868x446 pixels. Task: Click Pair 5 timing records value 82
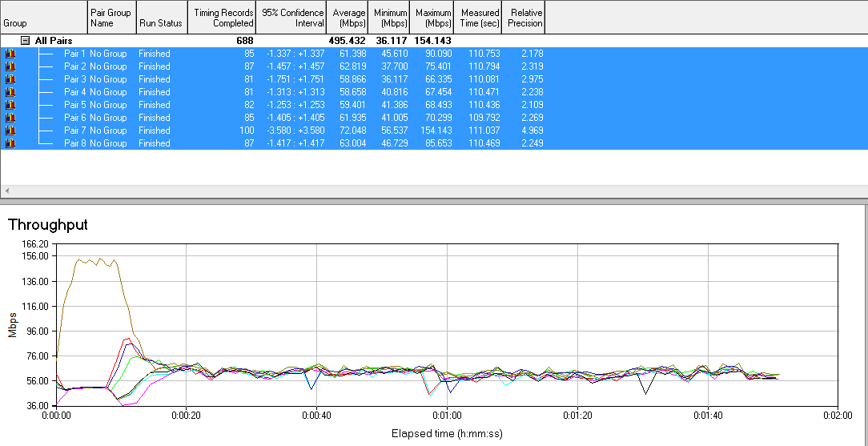point(248,105)
